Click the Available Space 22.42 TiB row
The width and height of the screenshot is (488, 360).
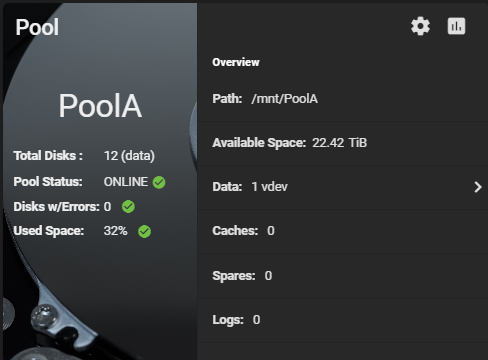point(343,143)
